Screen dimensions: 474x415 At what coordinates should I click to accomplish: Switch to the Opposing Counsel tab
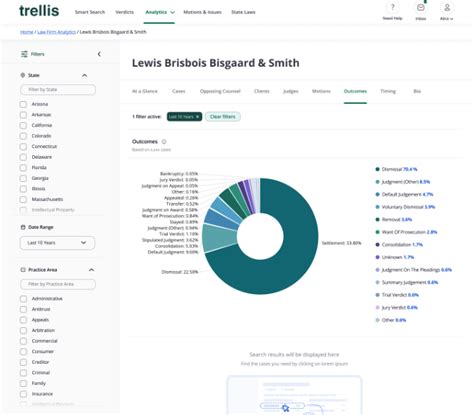coord(220,91)
